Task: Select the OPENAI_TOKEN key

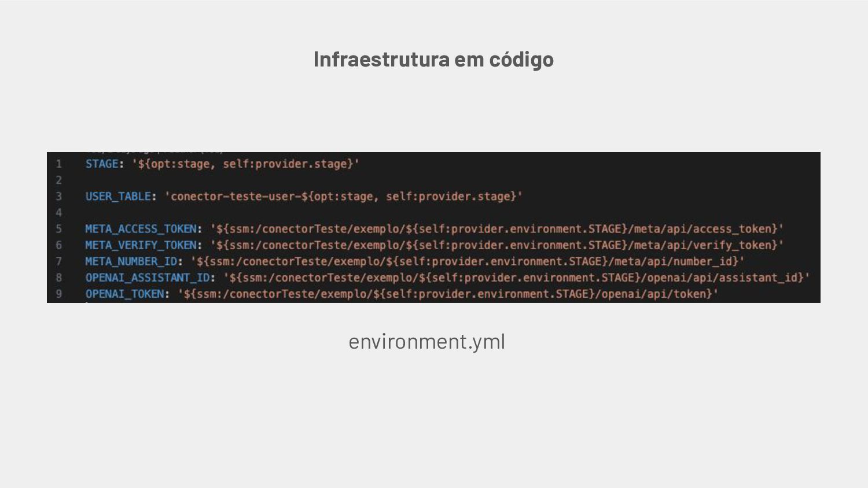Action: tap(124, 294)
